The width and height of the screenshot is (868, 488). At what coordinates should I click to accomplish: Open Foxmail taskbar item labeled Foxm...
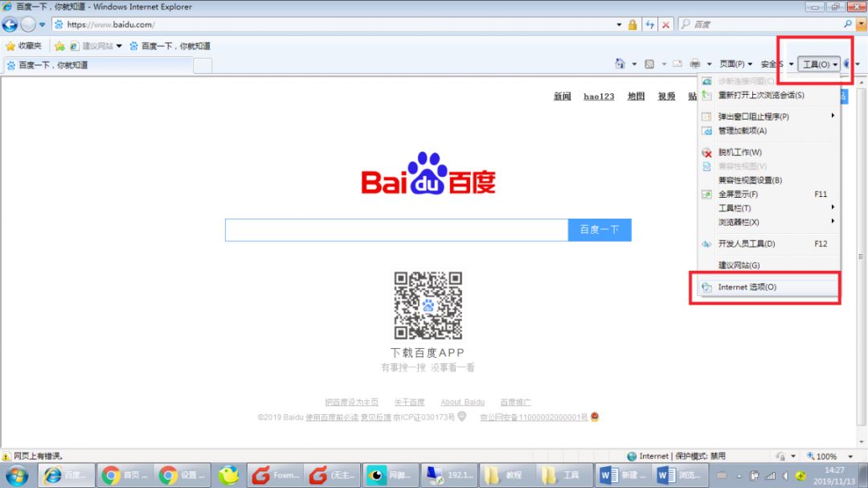[275, 475]
